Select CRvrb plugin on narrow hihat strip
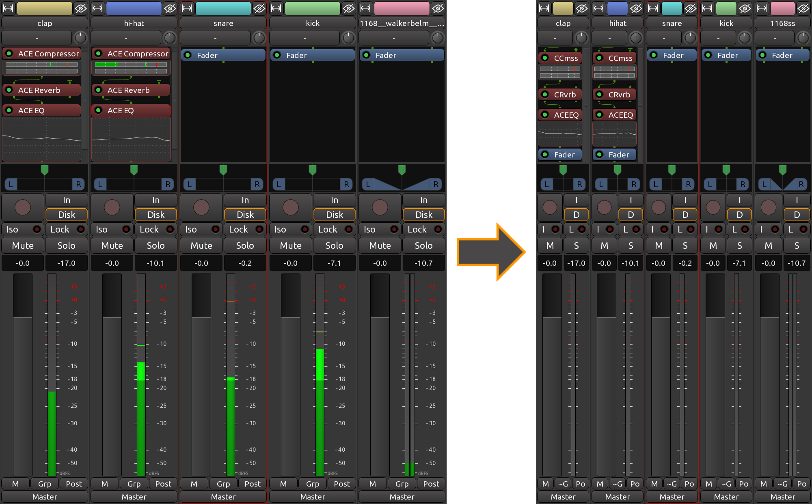The image size is (812, 504). pyautogui.click(x=614, y=95)
